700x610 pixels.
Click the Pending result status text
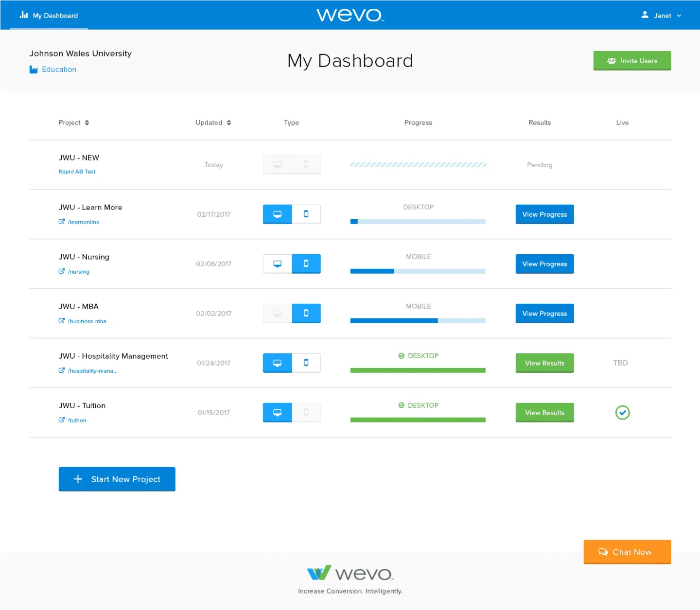click(x=540, y=165)
